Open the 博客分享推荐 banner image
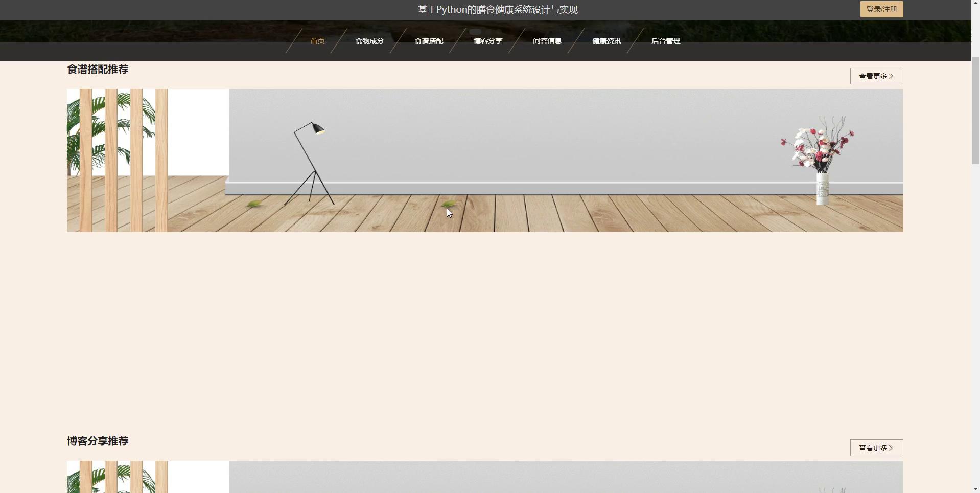The width and height of the screenshot is (980, 493). click(x=485, y=477)
